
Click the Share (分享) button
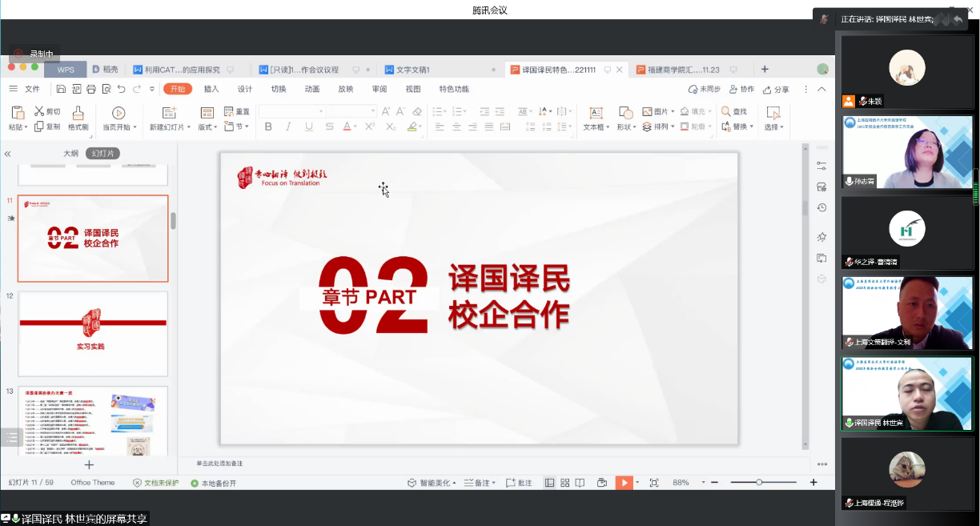[x=776, y=90]
